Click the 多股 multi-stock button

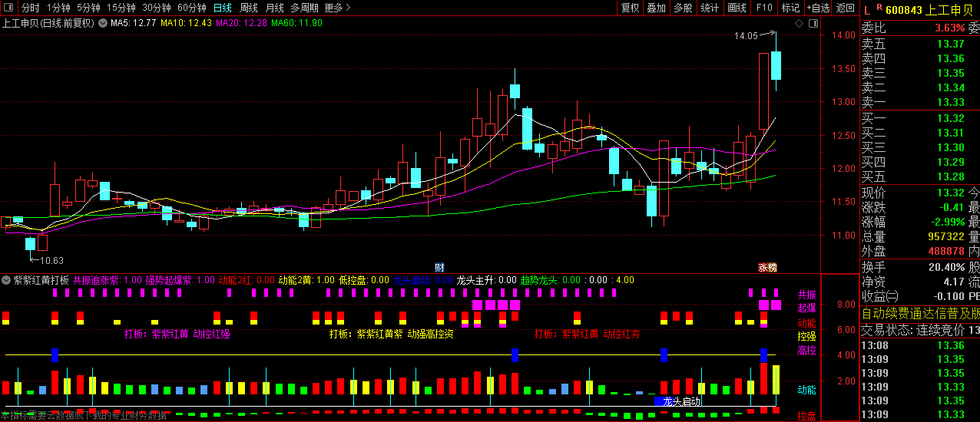pyautogui.click(x=683, y=8)
